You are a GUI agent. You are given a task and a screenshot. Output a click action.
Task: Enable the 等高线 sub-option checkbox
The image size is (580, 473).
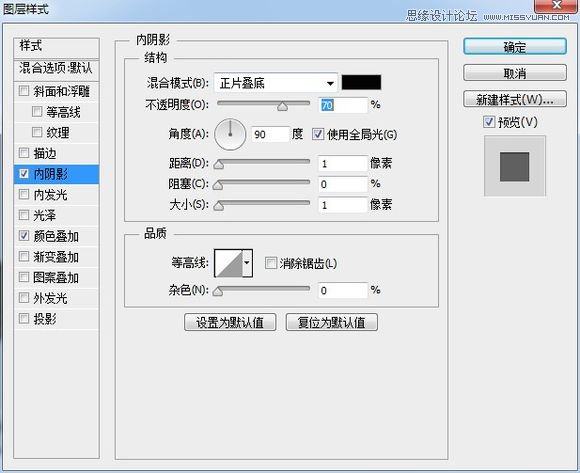coord(37,111)
